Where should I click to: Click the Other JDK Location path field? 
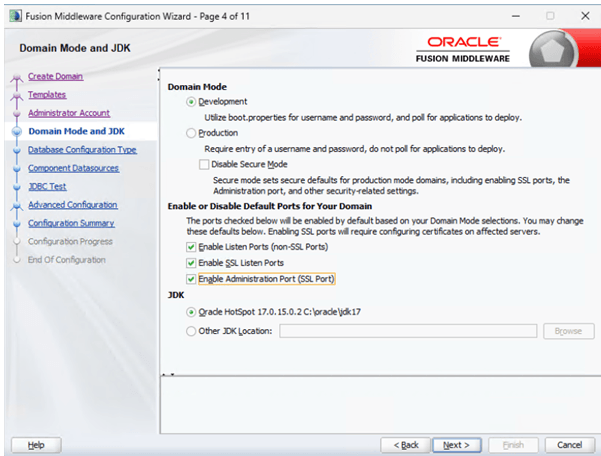click(408, 331)
